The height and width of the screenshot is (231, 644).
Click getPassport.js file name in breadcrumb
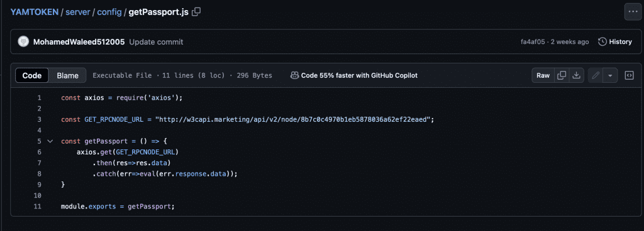(x=158, y=12)
